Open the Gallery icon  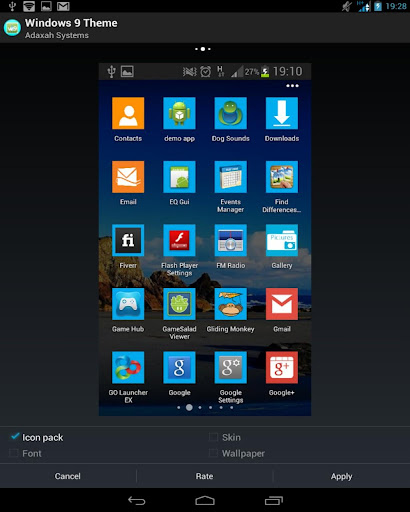pos(282,240)
